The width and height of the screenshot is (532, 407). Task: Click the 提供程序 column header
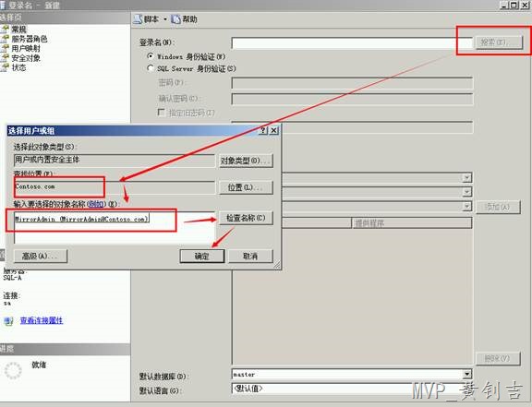coord(412,223)
